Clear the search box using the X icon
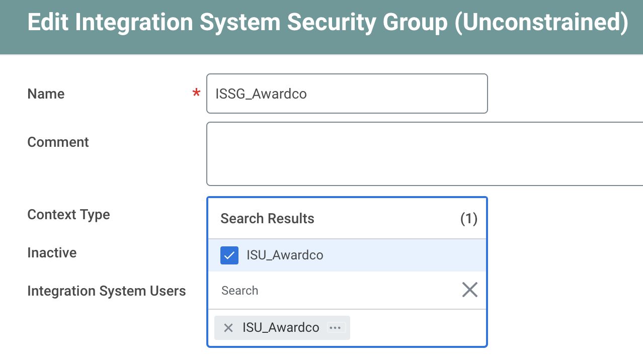643x364 pixels. click(469, 290)
